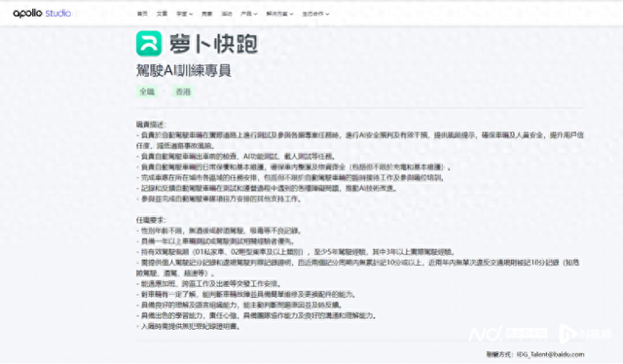Click the 蘿蔔快跑 brand name text
This screenshot has width=623, height=364.
click(213, 44)
